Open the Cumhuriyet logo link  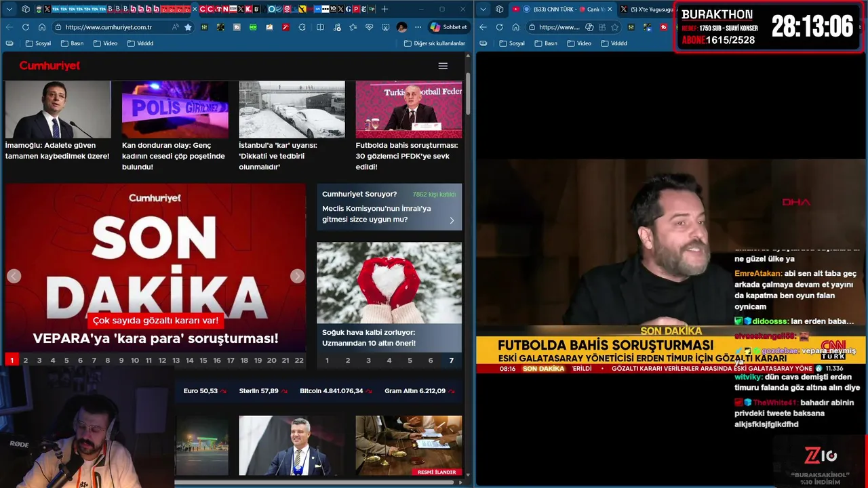click(50, 66)
